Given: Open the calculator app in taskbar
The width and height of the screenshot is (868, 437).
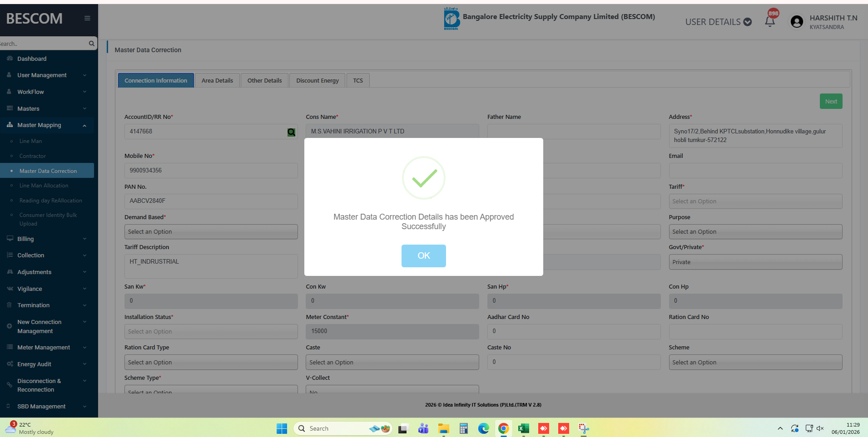Looking at the screenshot, I should tap(463, 428).
